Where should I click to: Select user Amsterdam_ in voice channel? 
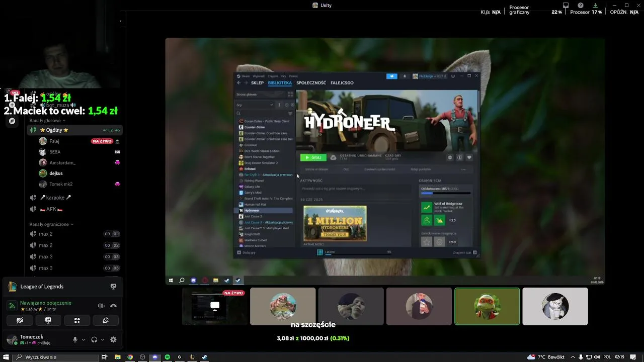pos(62,163)
